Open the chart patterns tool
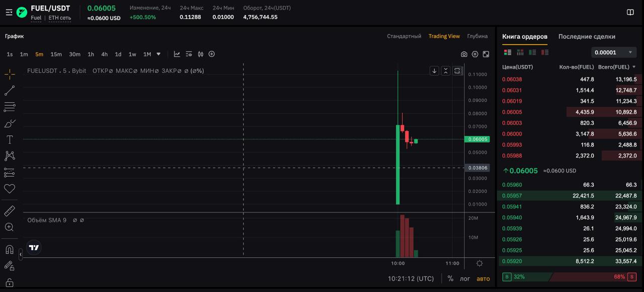 (10, 156)
